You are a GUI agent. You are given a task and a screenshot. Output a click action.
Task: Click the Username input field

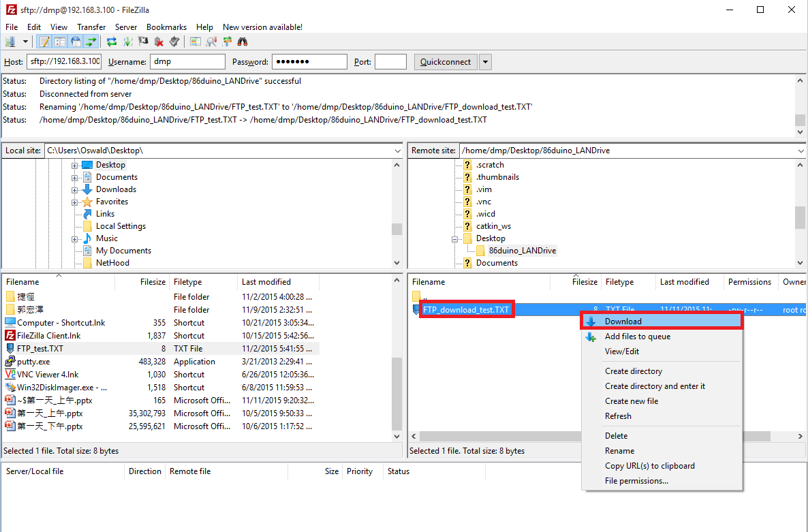pos(187,62)
